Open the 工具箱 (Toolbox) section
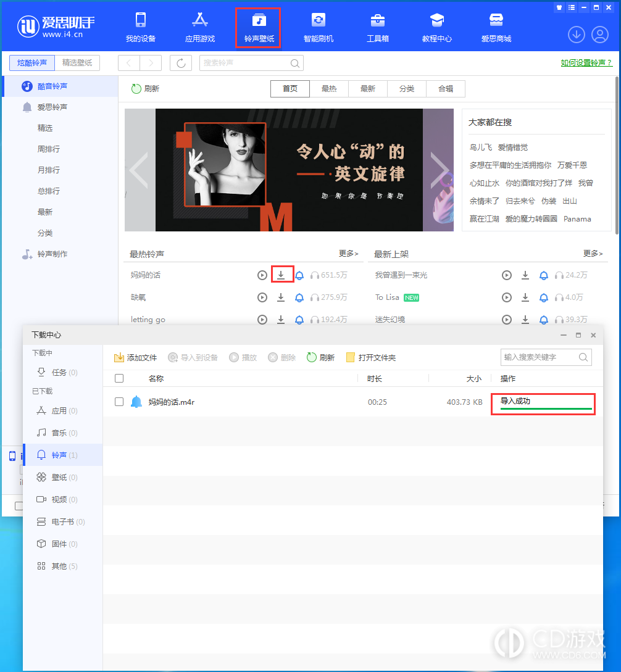The width and height of the screenshot is (621, 672). (377, 27)
